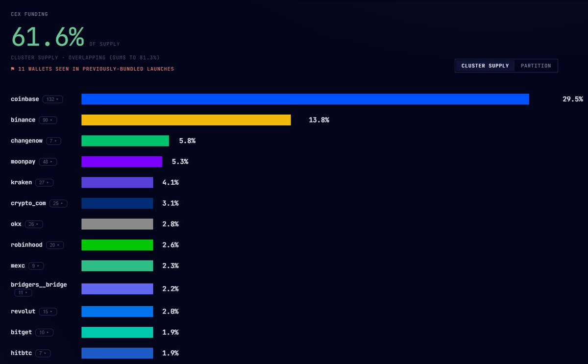The image size is (588, 364).
Task: Expand binance 90 wallets badge
Action: pos(48,120)
